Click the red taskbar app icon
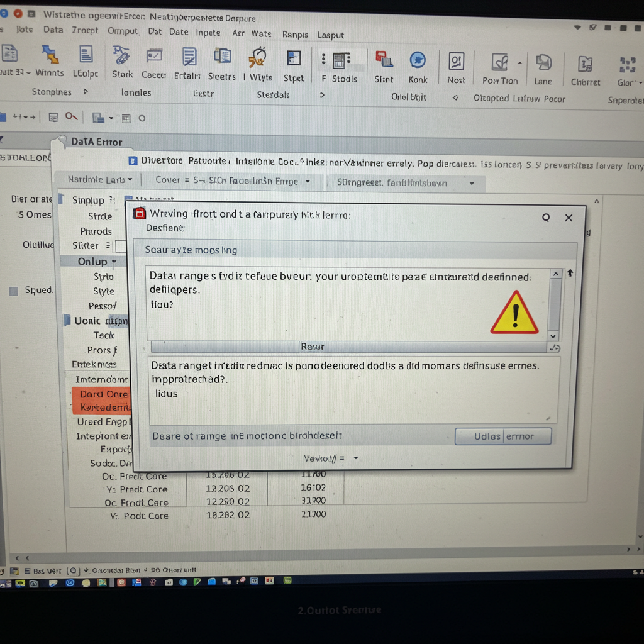 pos(121,582)
